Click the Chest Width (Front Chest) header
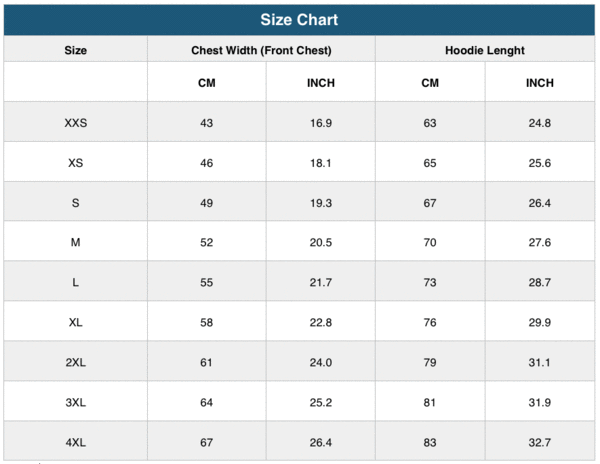 (261, 50)
